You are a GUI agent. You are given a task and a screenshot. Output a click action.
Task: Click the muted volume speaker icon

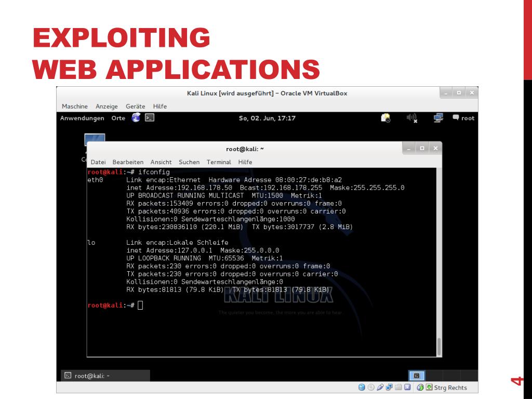coord(412,118)
